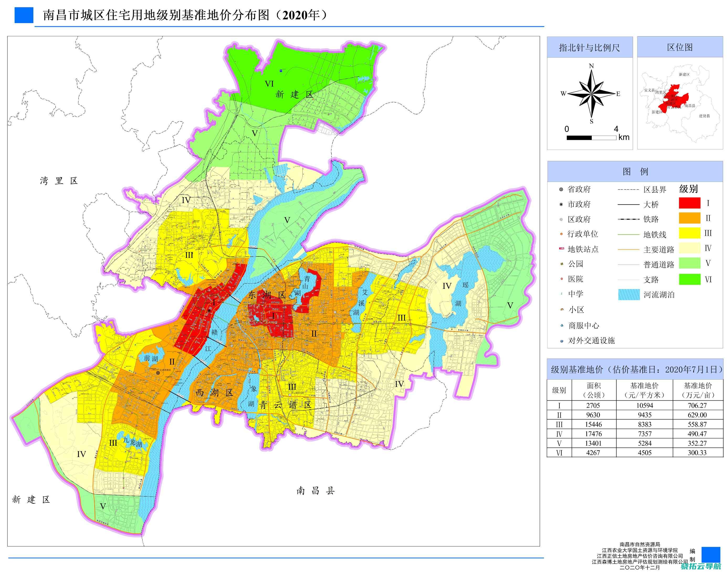Select the 行政单位 legend symbol
The height and width of the screenshot is (572, 728).
click(561, 234)
